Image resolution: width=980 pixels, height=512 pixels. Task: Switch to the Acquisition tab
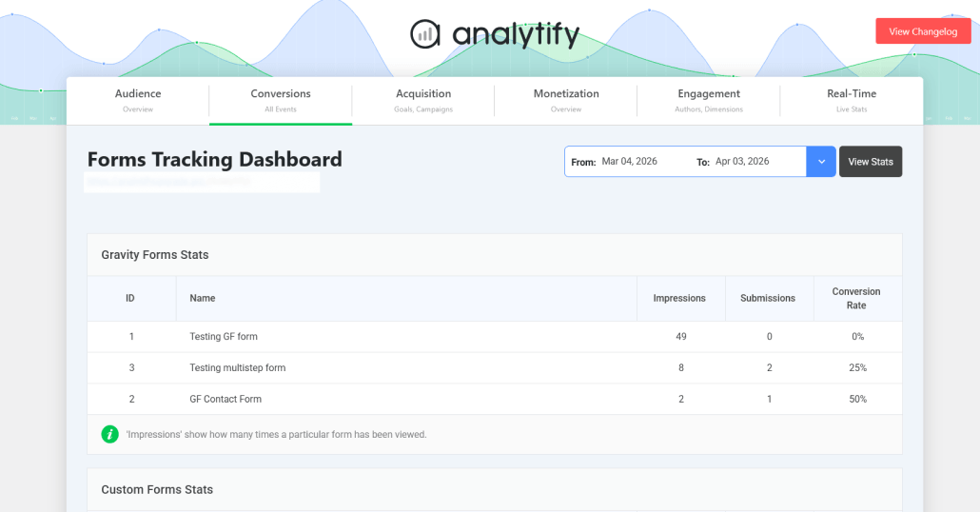click(x=423, y=101)
